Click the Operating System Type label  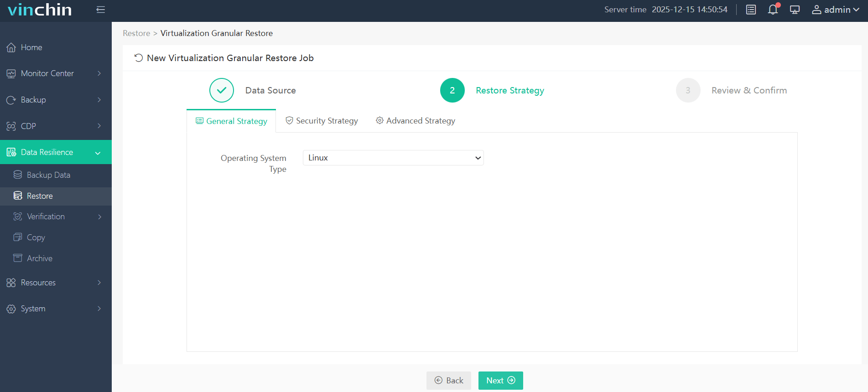[254, 164]
